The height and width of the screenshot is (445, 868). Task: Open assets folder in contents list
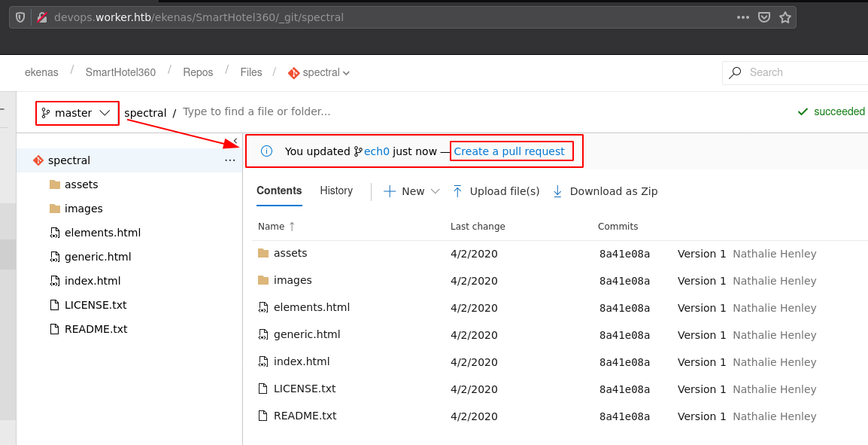(x=290, y=253)
